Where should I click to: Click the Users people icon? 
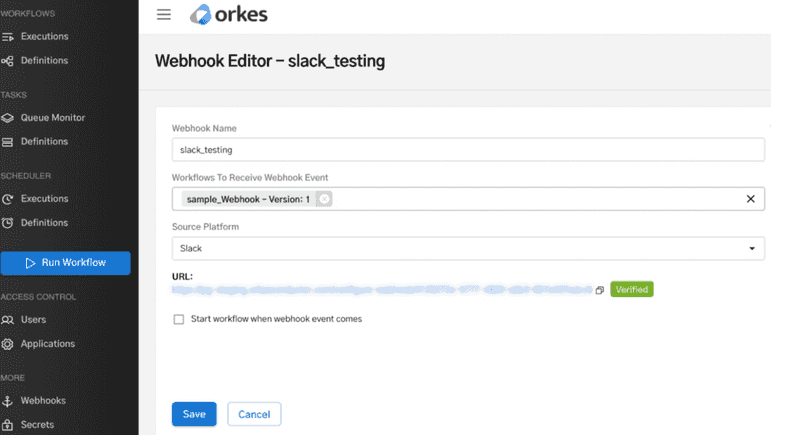tap(7, 320)
